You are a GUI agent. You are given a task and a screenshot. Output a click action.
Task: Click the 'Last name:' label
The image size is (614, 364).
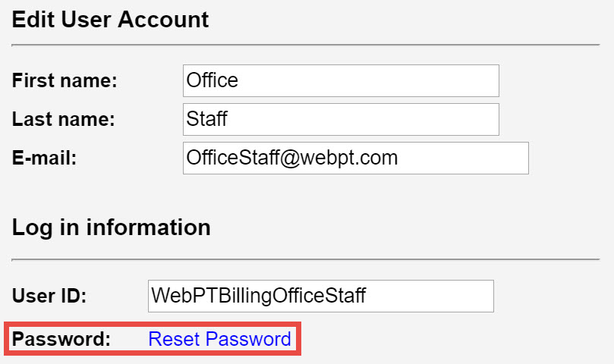point(63,119)
